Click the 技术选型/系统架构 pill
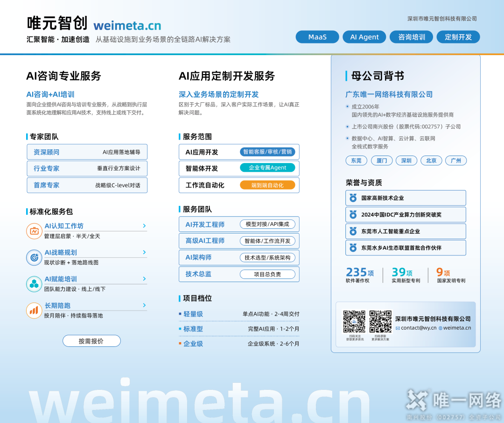 [267, 258]
